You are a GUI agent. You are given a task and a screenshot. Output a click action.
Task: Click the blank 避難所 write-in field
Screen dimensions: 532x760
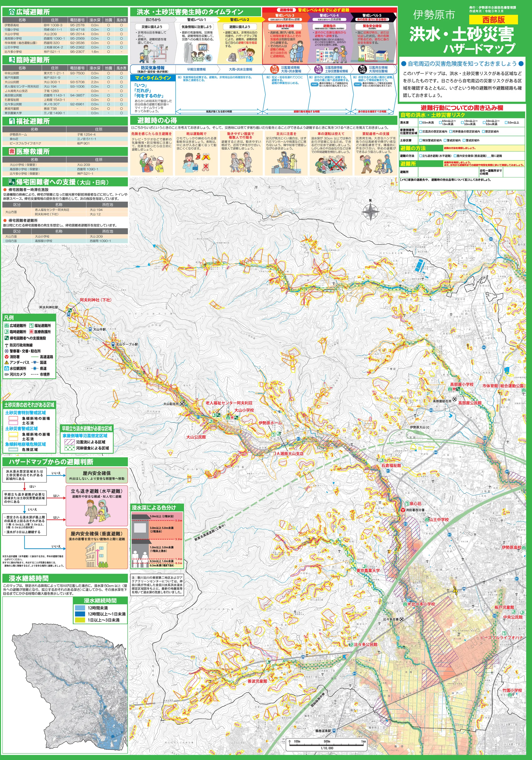coord(448,172)
